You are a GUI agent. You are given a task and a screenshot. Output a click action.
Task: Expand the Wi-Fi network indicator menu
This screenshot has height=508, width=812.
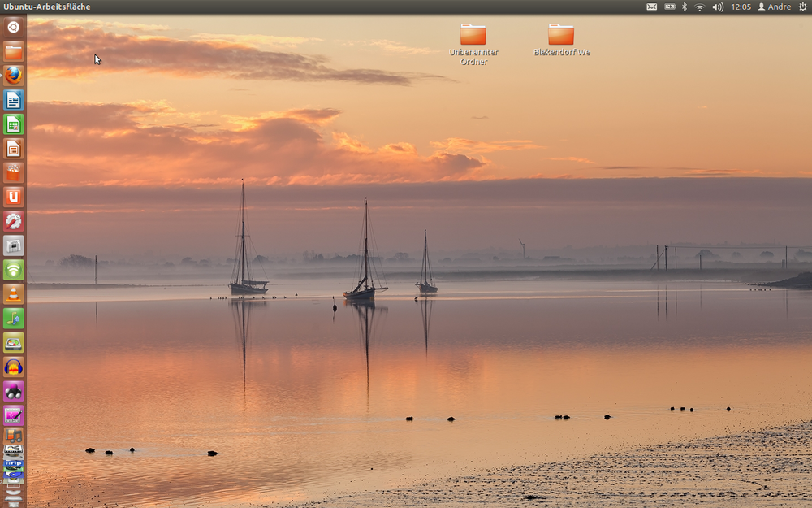pyautogui.click(x=699, y=7)
